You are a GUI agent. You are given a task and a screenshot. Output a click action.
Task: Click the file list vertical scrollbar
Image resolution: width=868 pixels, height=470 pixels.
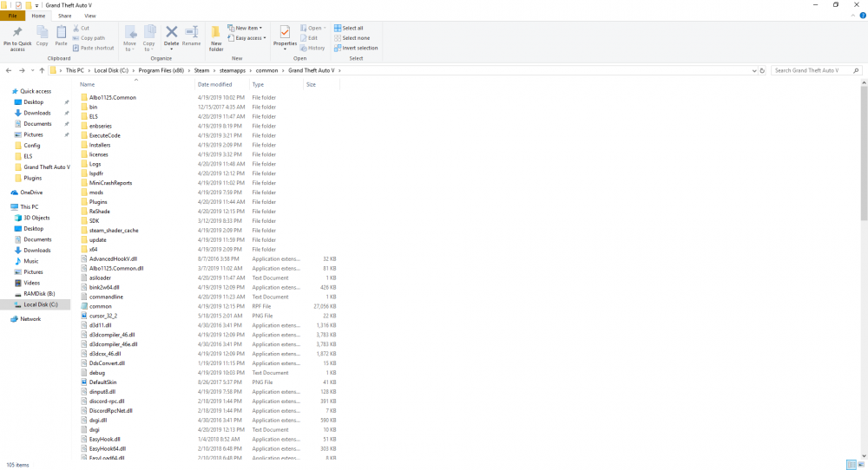tap(864, 151)
